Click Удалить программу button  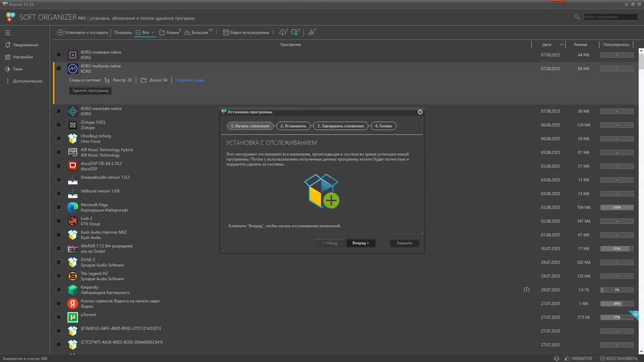pos(91,91)
